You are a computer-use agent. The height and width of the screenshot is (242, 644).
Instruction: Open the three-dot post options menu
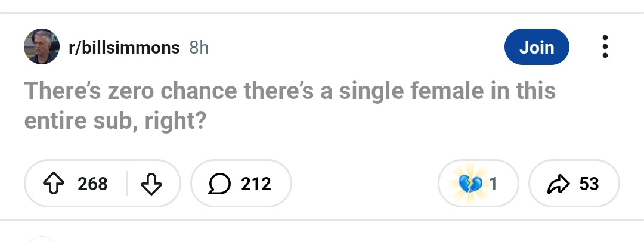[x=605, y=46]
